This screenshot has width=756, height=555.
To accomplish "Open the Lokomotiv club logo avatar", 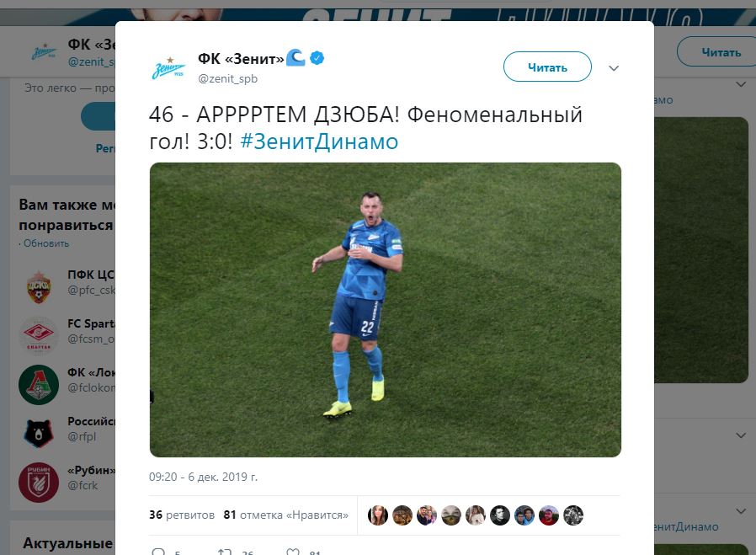I will pyautogui.click(x=39, y=384).
